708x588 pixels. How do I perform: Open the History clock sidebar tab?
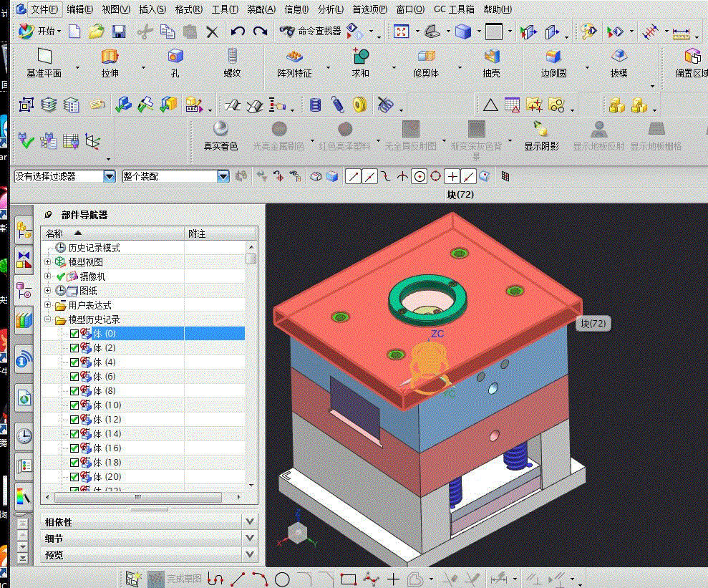(24, 435)
